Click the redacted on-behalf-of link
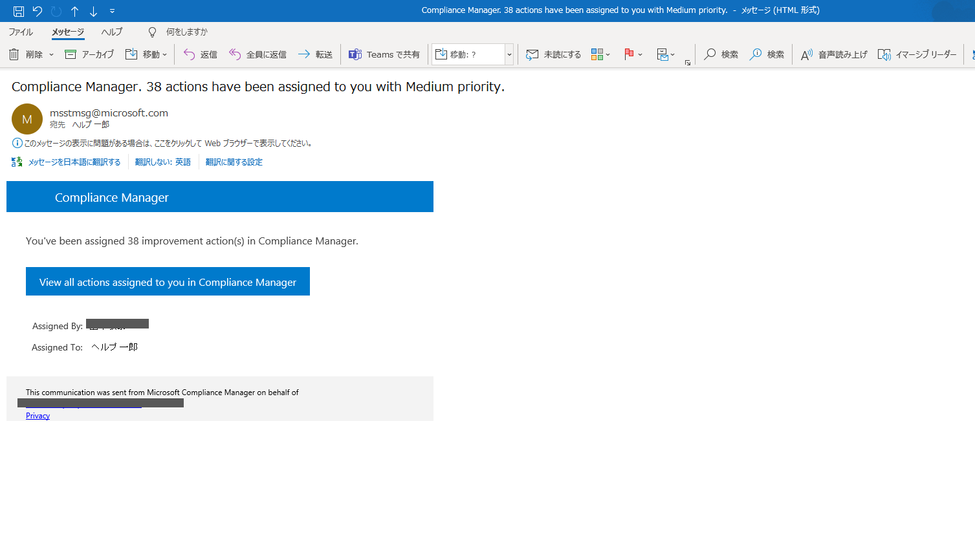The height and width of the screenshot is (560, 975). point(100,404)
